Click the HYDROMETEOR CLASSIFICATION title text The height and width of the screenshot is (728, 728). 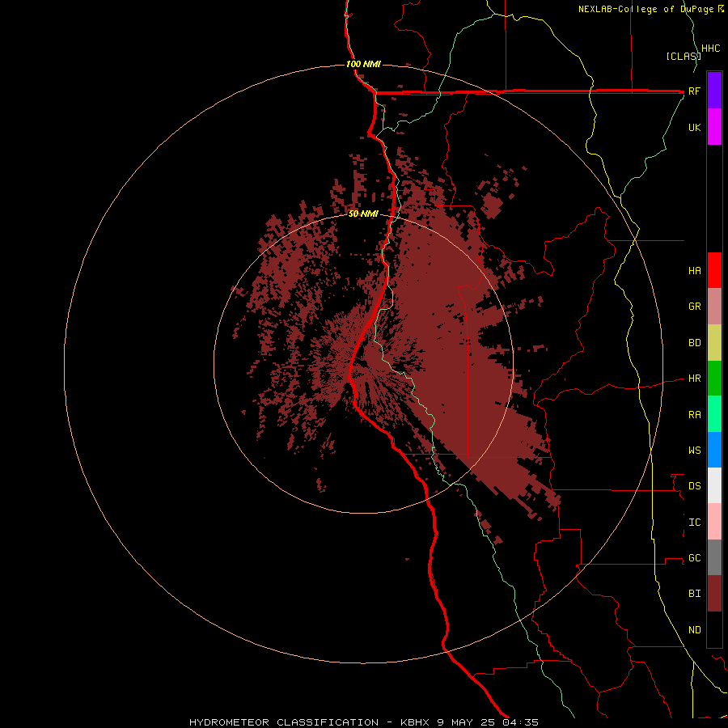(284, 722)
